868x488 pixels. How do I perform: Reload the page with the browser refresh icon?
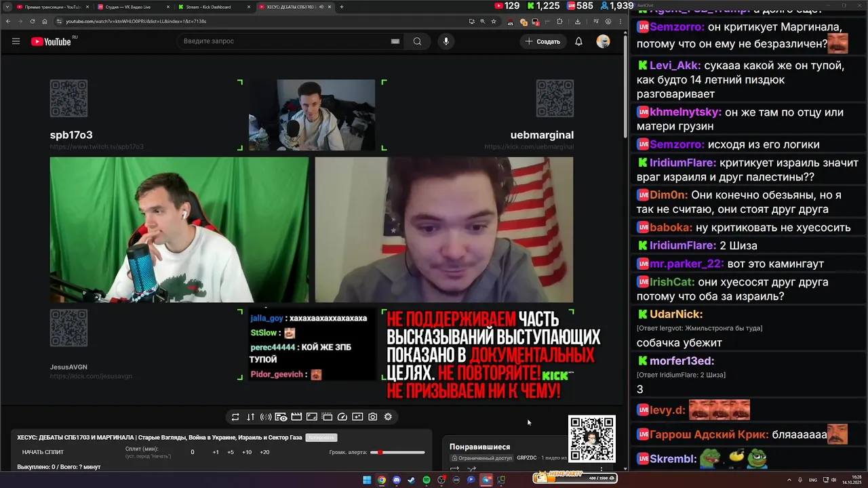(x=33, y=21)
